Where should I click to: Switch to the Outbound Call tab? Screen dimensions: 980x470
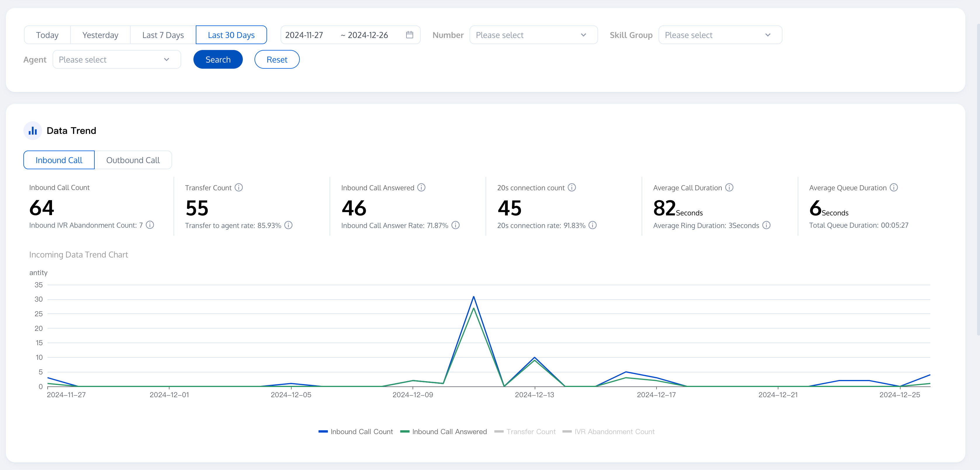[x=133, y=160]
